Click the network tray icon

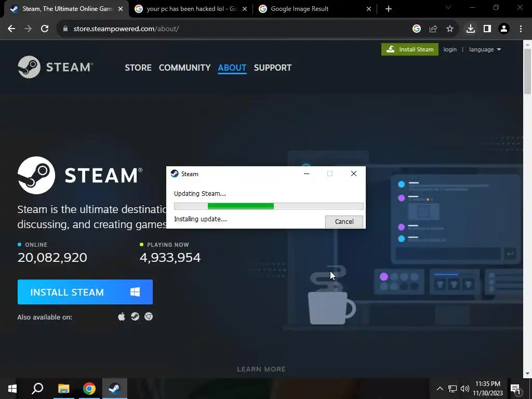coord(453,389)
